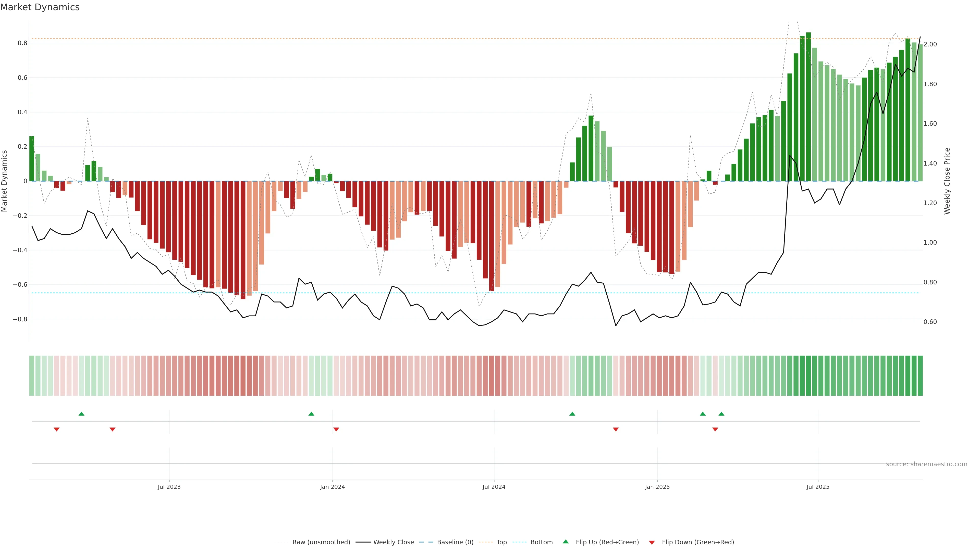Screen dimensions: 980x551
Task: Click the flip-up triangle between Jul 2024 and Jan 2025
Action: pos(572,414)
